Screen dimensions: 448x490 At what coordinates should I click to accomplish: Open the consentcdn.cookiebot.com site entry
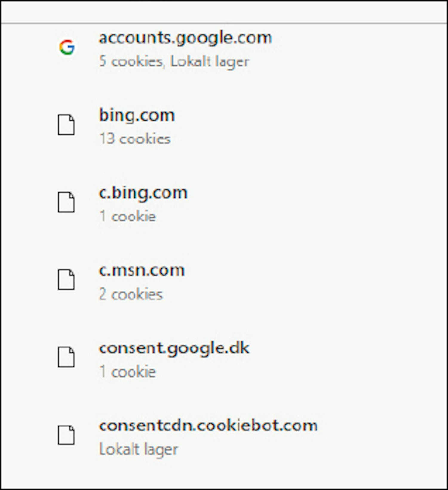click(x=208, y=426)
